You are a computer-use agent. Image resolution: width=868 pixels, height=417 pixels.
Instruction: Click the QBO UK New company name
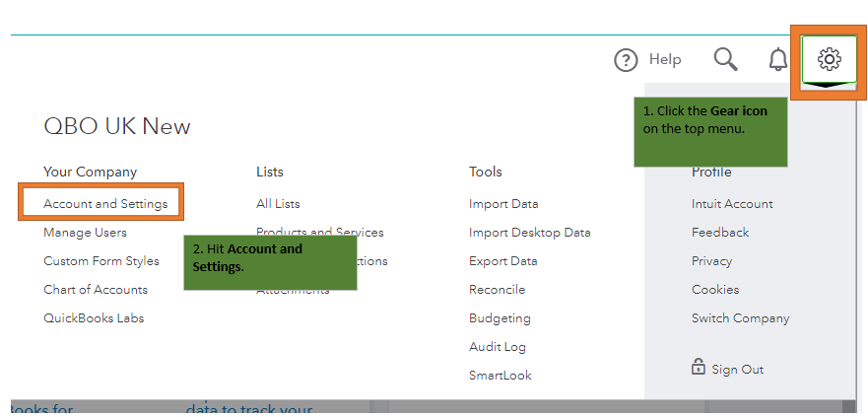click(117, 127)
